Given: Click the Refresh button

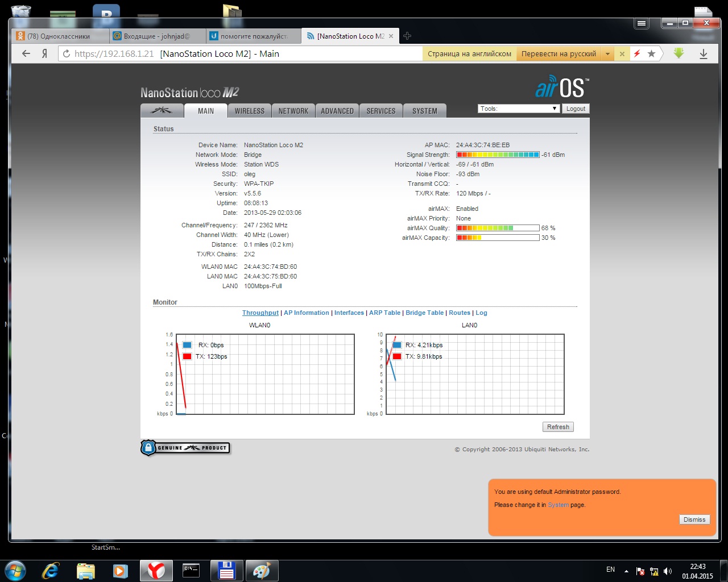Looking at the screenshot, I should pyautogui.click(x=558, y=427).
